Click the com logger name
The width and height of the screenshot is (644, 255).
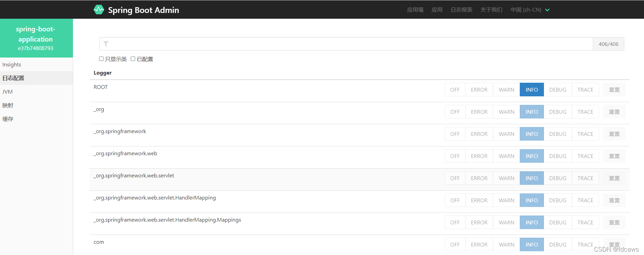[x=99, y=242]
